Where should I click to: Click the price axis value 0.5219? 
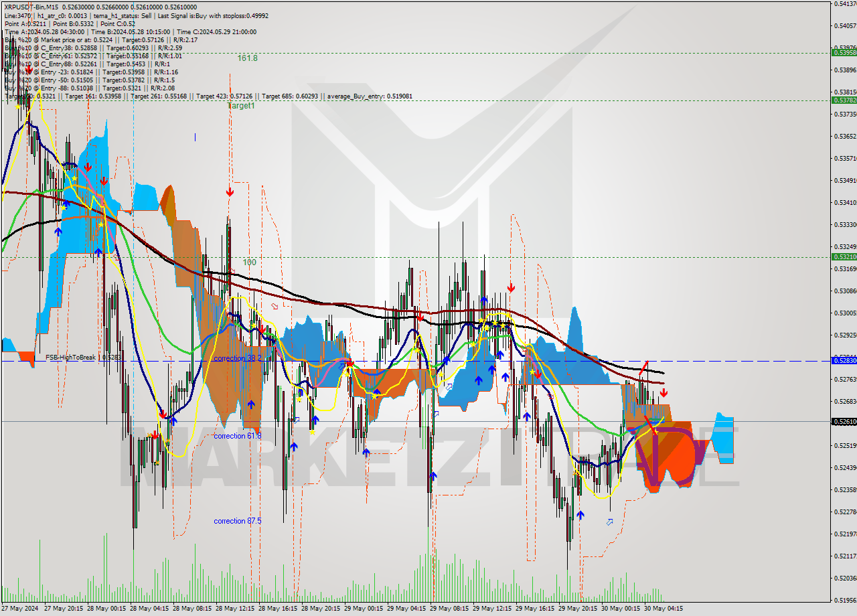coord(845,534)
